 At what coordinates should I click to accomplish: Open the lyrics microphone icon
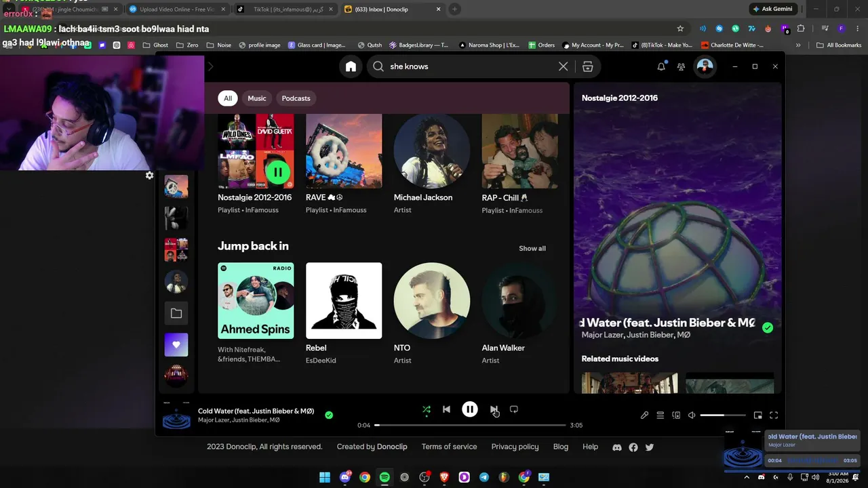point(644,415)
